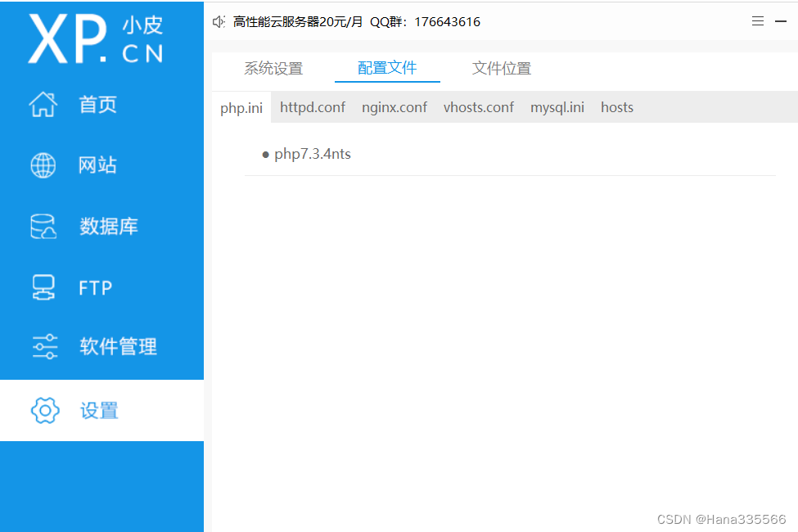Select the php.ini tab
This screenshot has width=798, height=532.
click(241, 108)
